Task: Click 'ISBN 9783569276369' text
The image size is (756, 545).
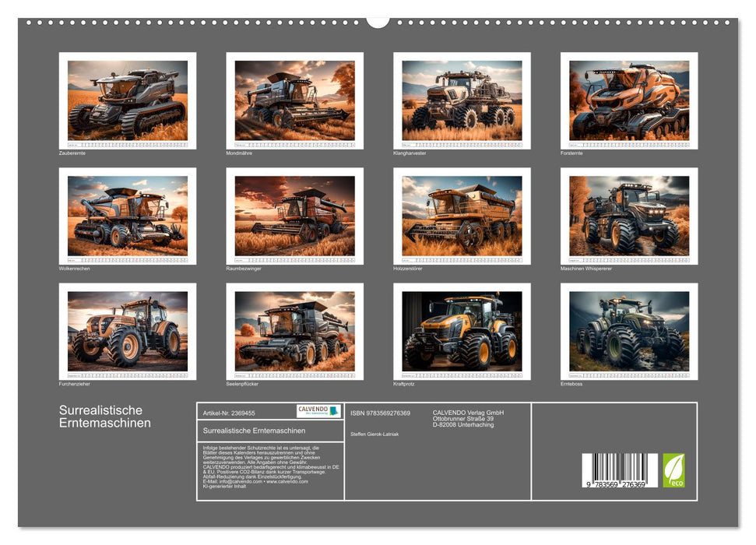Action: click(381, 413)
